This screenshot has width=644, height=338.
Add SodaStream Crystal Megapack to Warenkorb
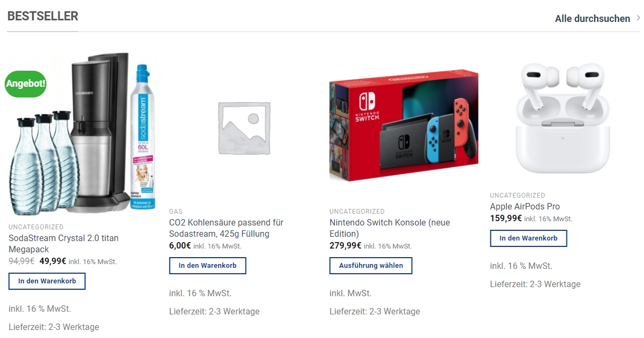coord(47,281)
